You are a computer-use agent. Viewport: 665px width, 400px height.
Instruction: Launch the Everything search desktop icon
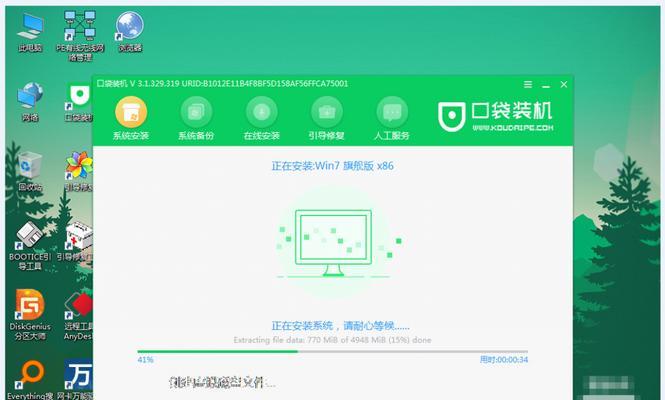(30, 380)
